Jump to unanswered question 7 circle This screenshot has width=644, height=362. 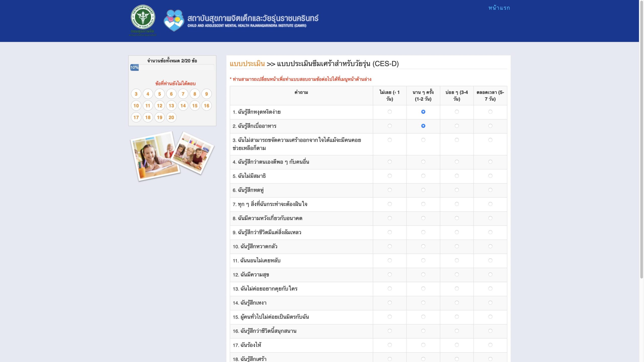tap(183, 94)
